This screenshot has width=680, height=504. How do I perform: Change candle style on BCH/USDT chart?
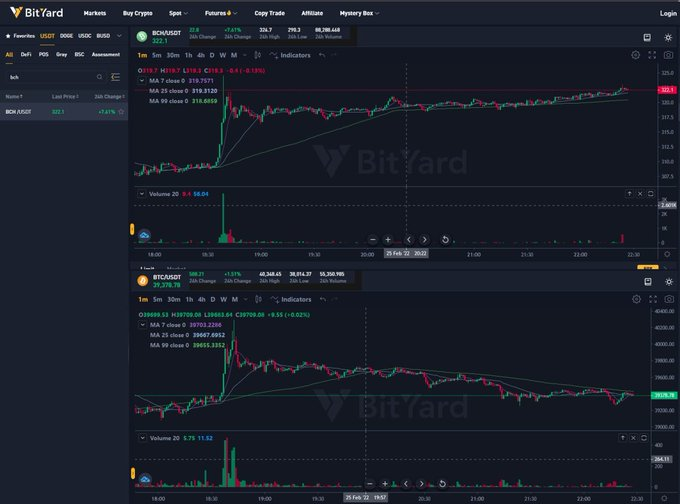[x=258, y=56]
